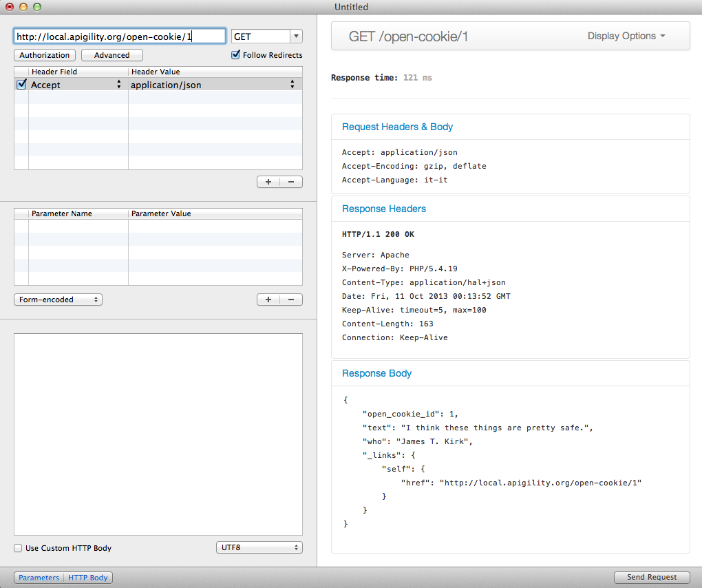The image size is (702, 588).
Task: Expand the Display Options menu
Action: click(626, 36)
